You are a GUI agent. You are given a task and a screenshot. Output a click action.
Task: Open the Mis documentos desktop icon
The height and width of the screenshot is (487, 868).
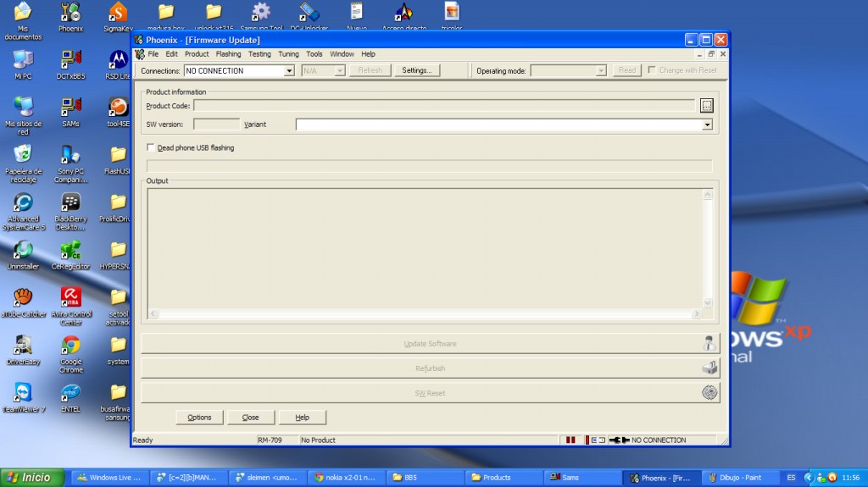(x=23, y=20)
